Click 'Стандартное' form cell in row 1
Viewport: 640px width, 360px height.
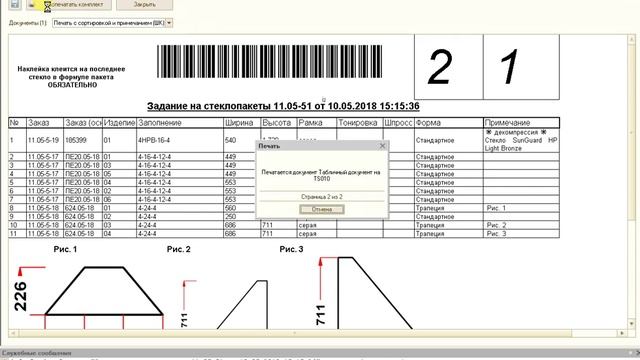pyautogui.click(x=449, y=140)
